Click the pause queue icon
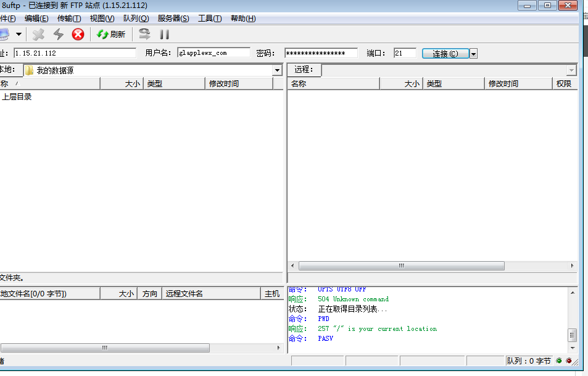The width and height of the screenshot is (588, 376). coord(164,35)
